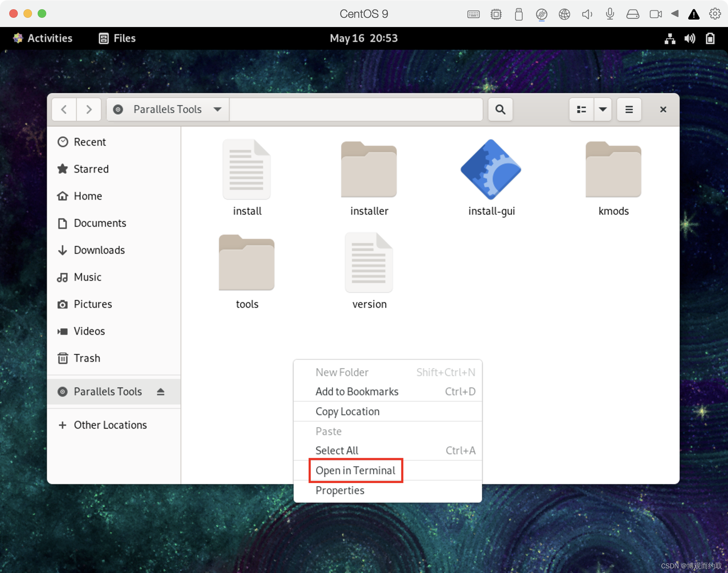The width and height of the screenshot is (728, 573).
Task: Open the install-gui application file
Action: click(491, 170)
